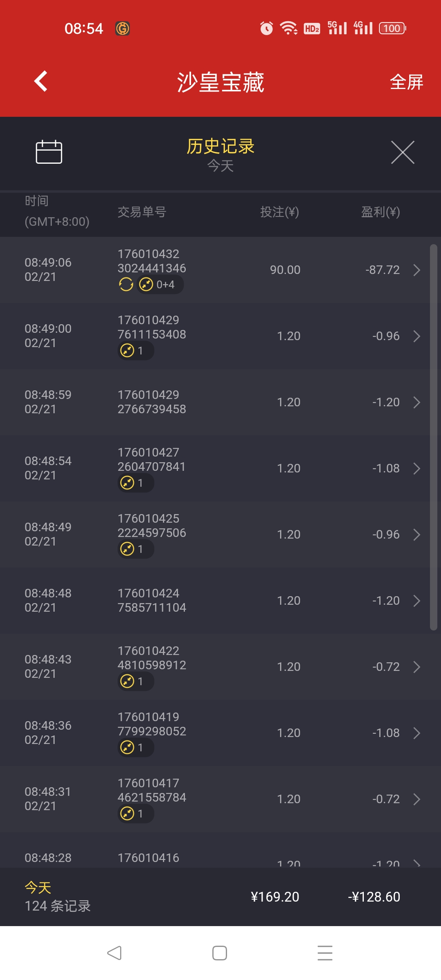Expand the 08:48:36 record chevron

416,733
